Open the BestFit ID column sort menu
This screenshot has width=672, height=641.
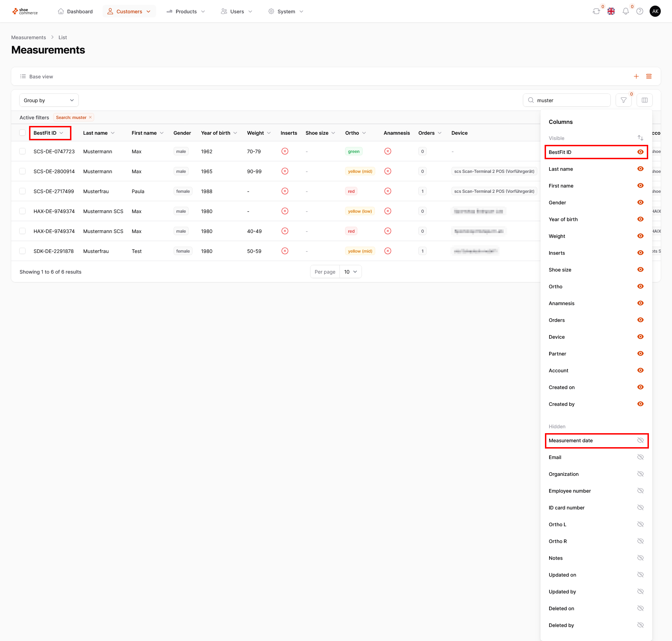click(x=62, y=133)
